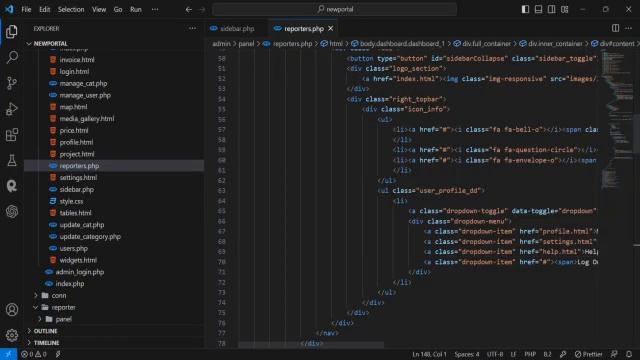Screen dimensions: 640x360
Task: Open widgets.html file
Action: (78, 260)
